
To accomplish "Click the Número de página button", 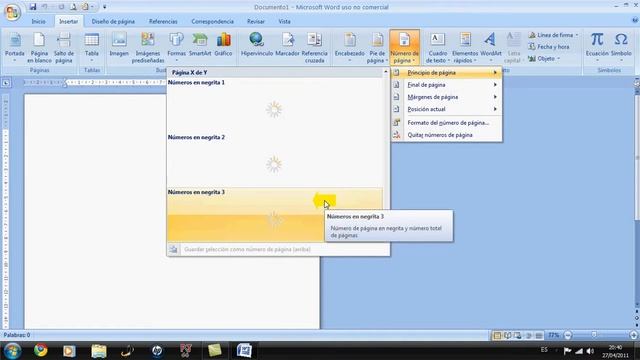I will click(x=404, y=48).
